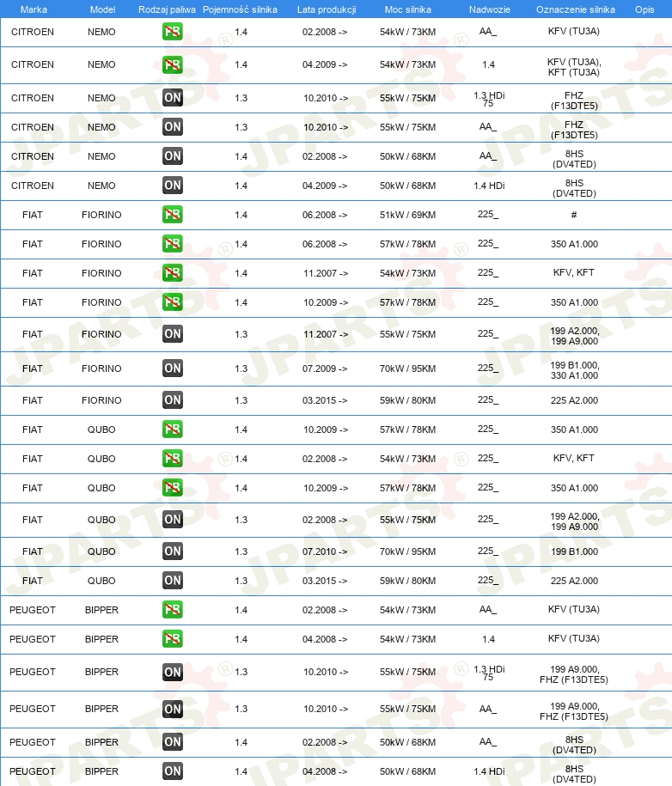672x786 pixels.
Task: Click the diesel ON icon for Citroen Nemo 1.4 HDi
Action: click(x=173, y=186)
